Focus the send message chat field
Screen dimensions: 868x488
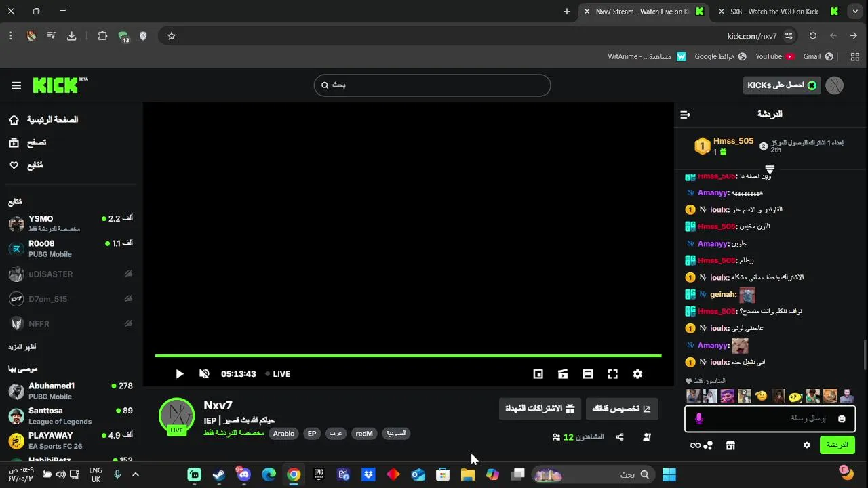[x=770, y=419]
